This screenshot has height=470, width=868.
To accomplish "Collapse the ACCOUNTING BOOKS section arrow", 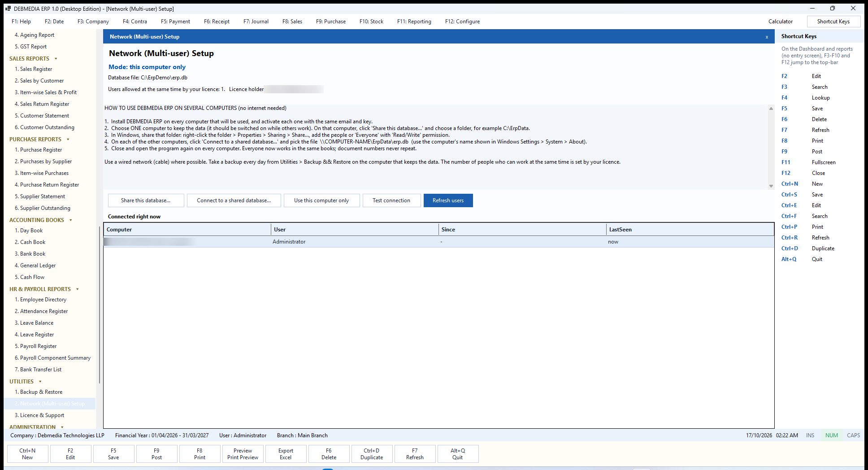I will [71, 220].
